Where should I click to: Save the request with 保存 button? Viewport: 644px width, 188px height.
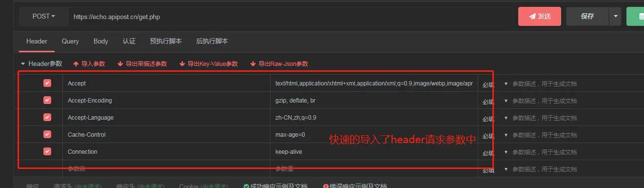pos(587,16)
